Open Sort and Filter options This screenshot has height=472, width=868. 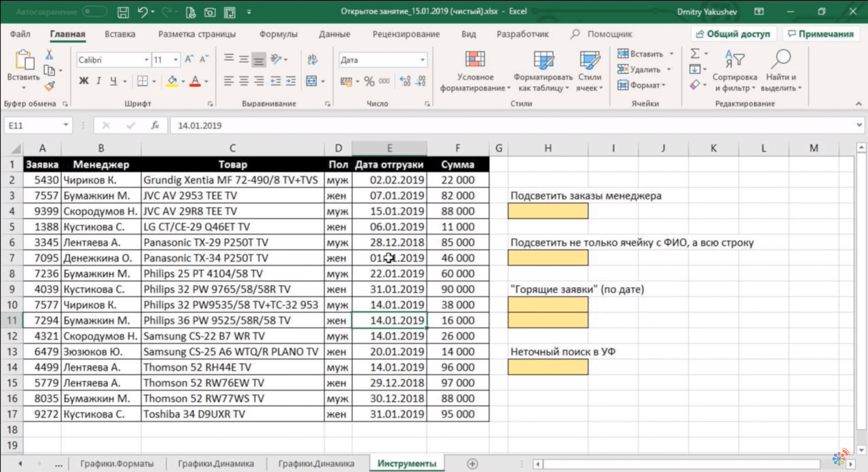pos(734,71)
